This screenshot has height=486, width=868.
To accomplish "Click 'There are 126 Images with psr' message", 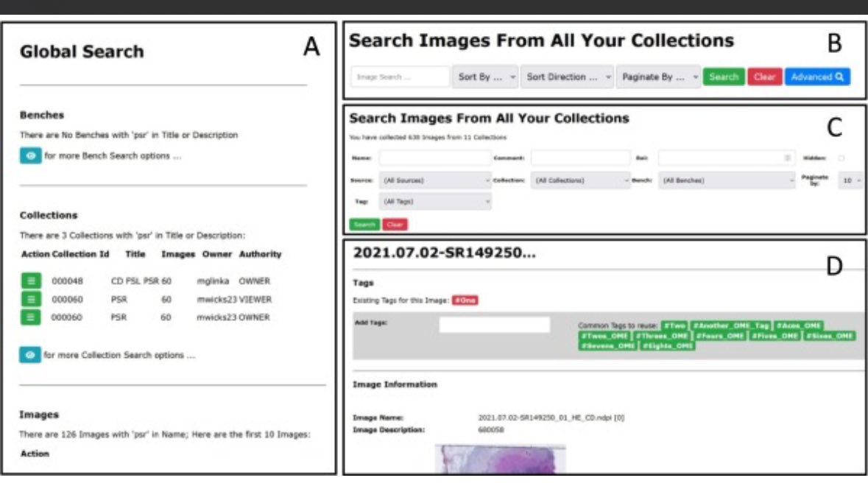I will (x=165, y=434).
